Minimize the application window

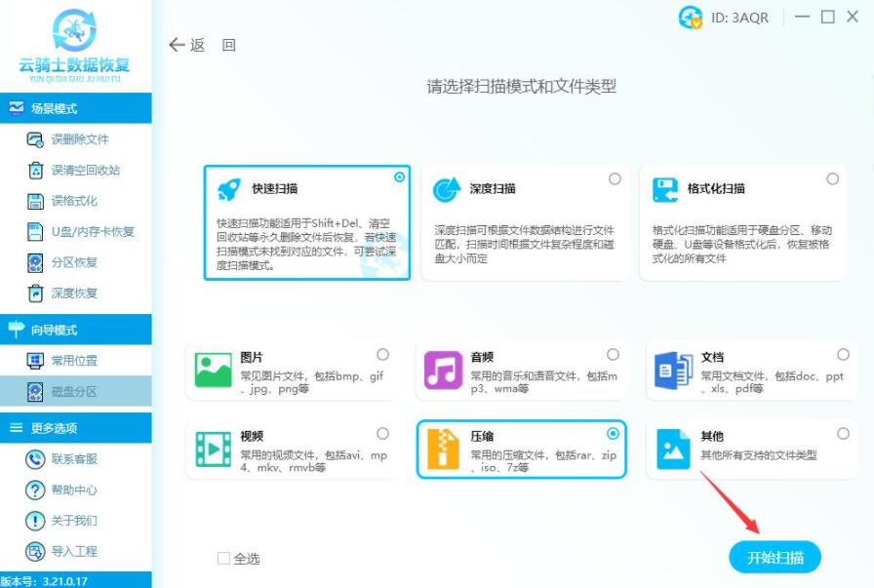[x=802, y=17]
